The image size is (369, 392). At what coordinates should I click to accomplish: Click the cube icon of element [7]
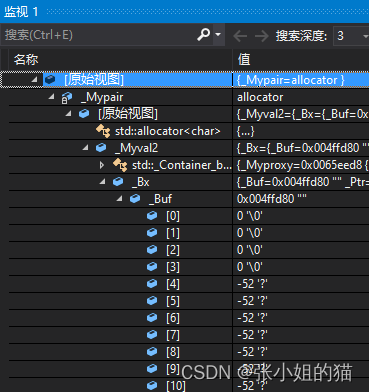click(152, 334)
